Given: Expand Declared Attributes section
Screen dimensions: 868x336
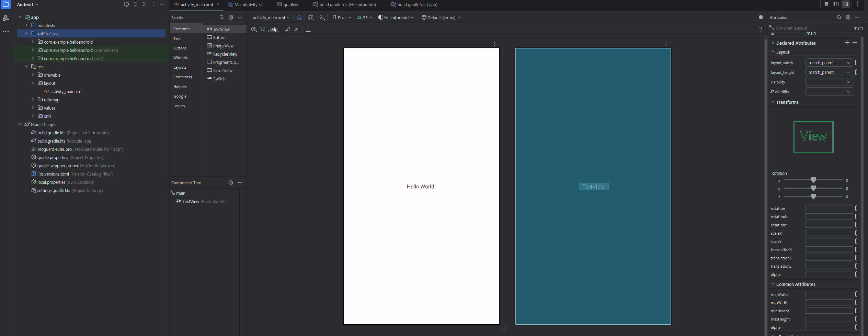Looking at the screenshot, I should (x=773, y=43).
